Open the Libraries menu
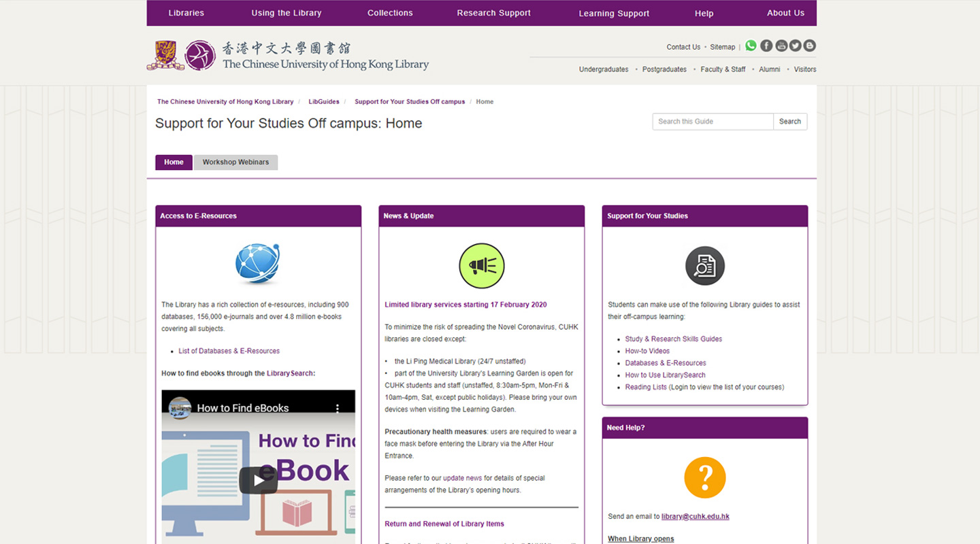This screenshot has height=544, width=980. 186,13
